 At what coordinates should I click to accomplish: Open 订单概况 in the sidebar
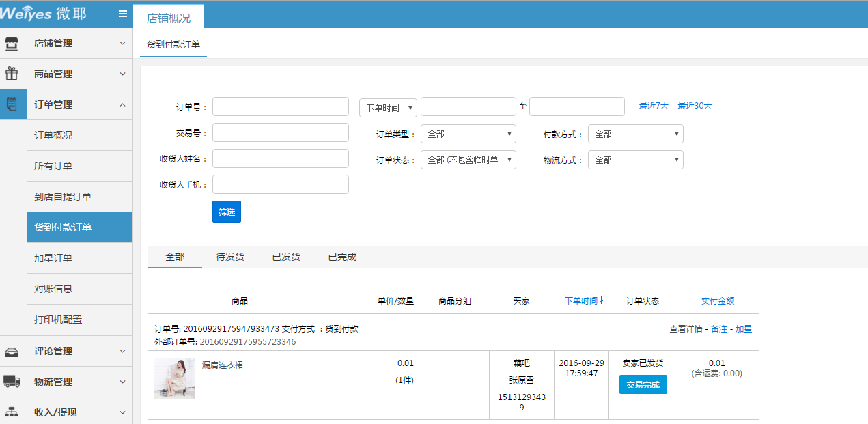80,135
